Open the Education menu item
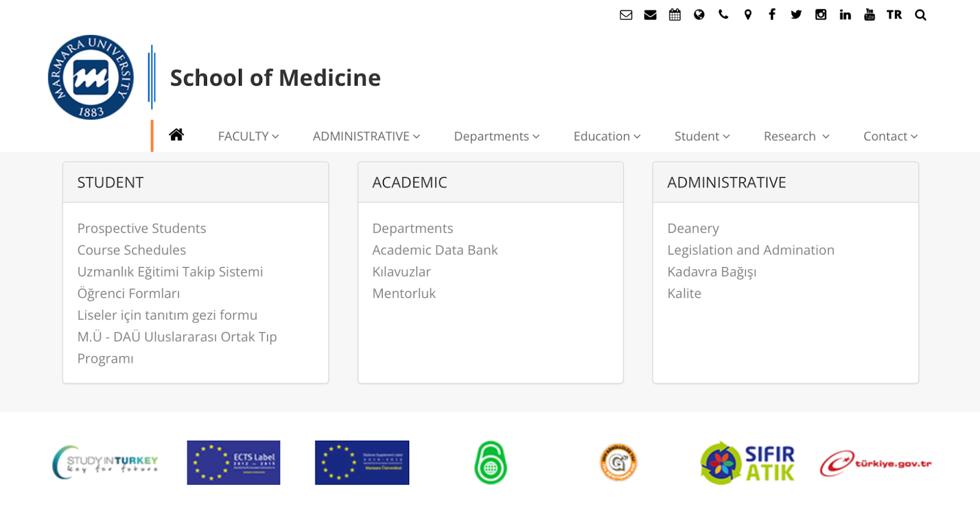980x507 pixels. [x=607, y=136]
